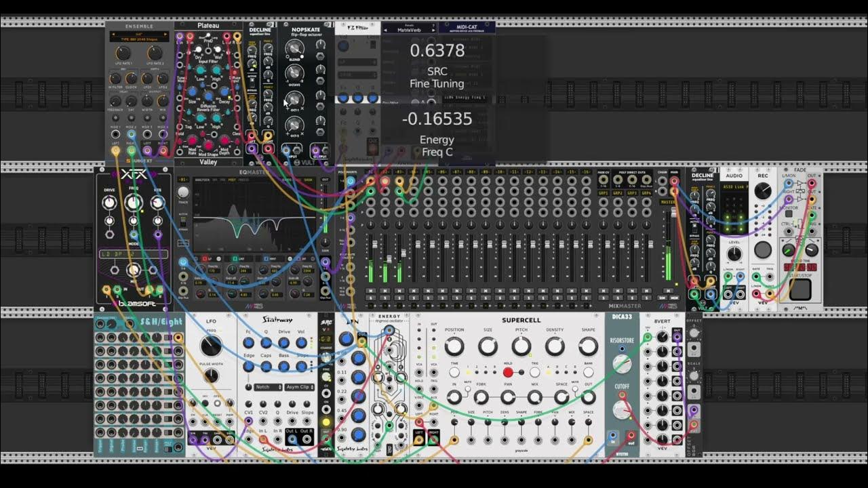The image size is (868, 488).
Task: Click Ensemble LFO RATE 1 knob
Action: tap(123, 53)
